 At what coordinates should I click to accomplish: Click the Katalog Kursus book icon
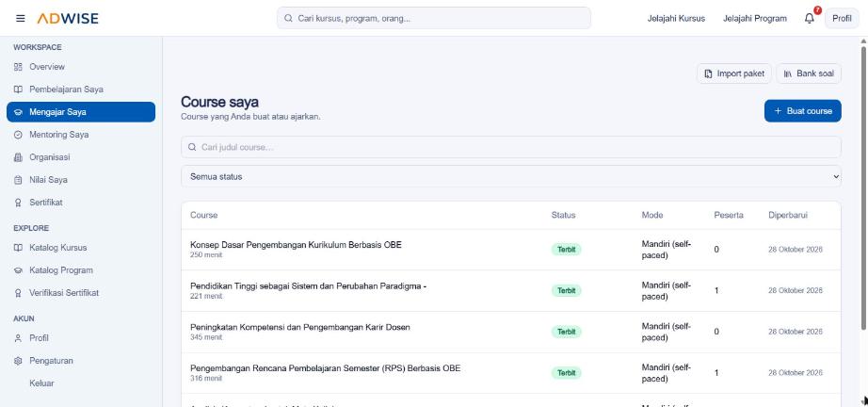pos(18,248)
